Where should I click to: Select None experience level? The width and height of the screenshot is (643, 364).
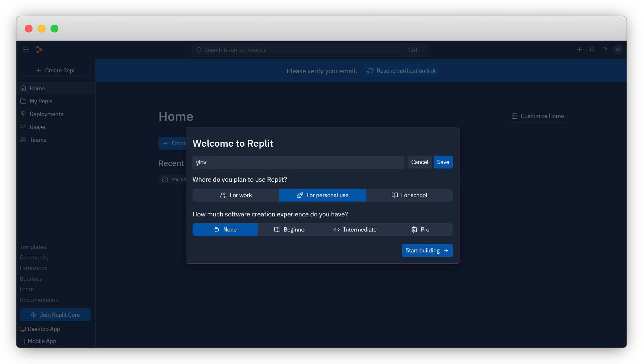(225, 230)
